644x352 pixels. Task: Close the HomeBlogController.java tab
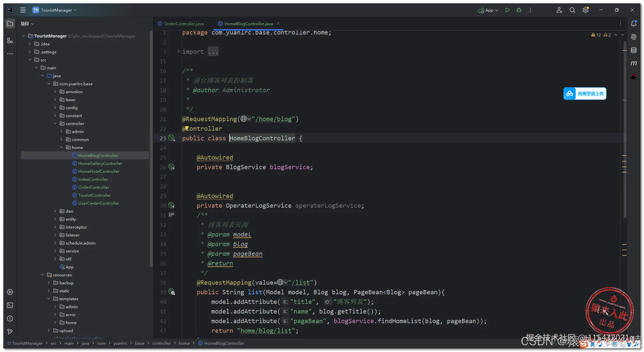(x=278, y=24)
